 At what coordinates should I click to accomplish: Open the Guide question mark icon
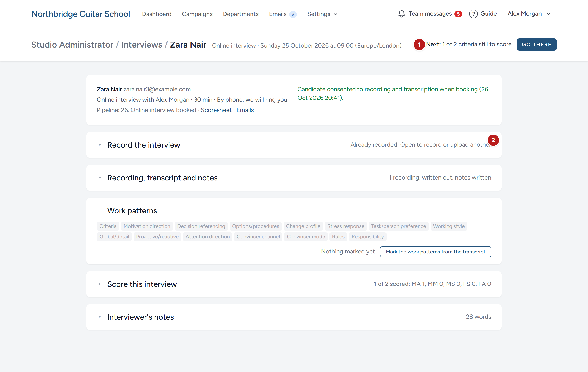coord(473,14)
